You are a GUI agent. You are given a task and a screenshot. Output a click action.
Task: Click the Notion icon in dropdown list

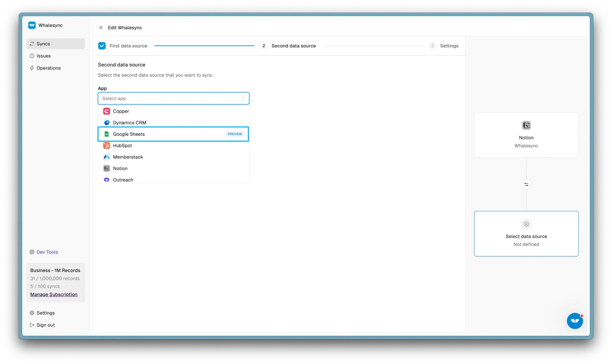pos(106,168)
